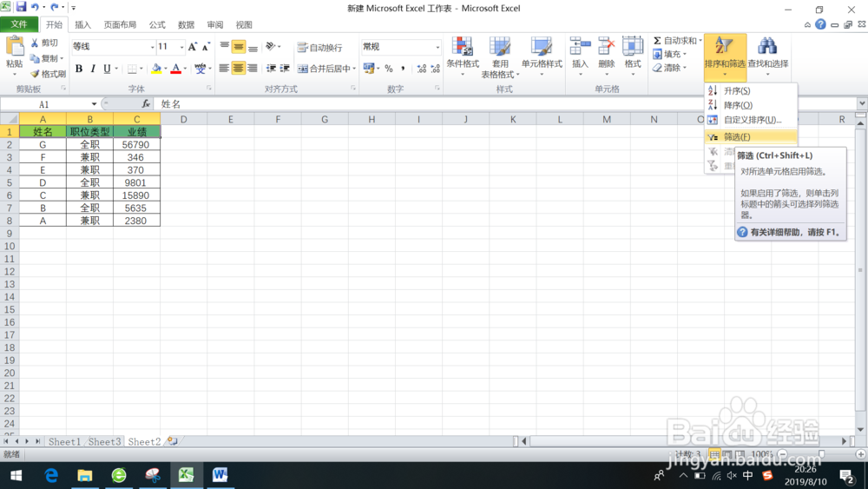Open the number format dropdown (常规)
The image size is (868, 489).
437,47
